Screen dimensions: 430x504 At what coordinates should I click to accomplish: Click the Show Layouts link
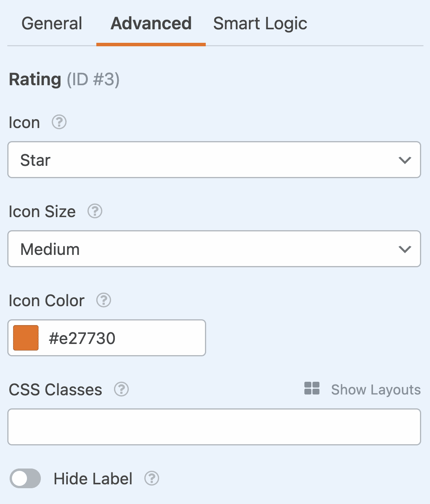[375, 389]
